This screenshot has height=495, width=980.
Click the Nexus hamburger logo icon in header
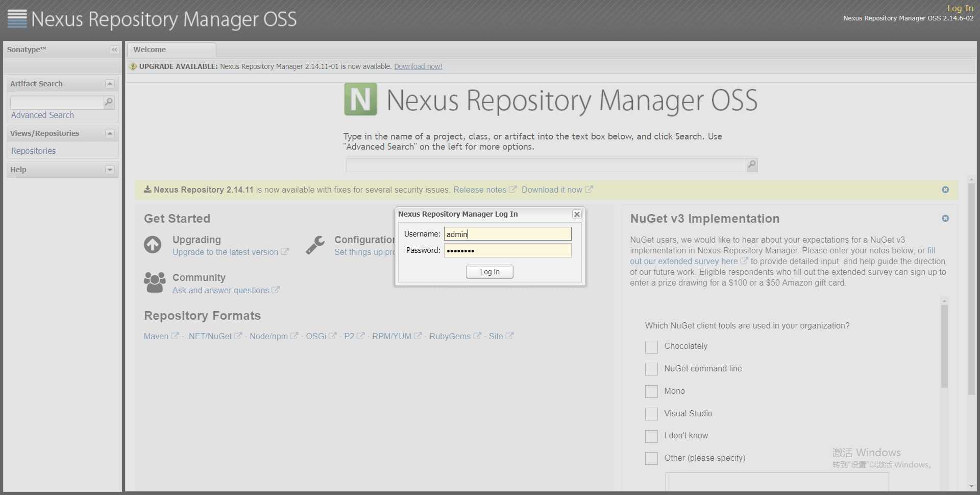coord(17,19)
